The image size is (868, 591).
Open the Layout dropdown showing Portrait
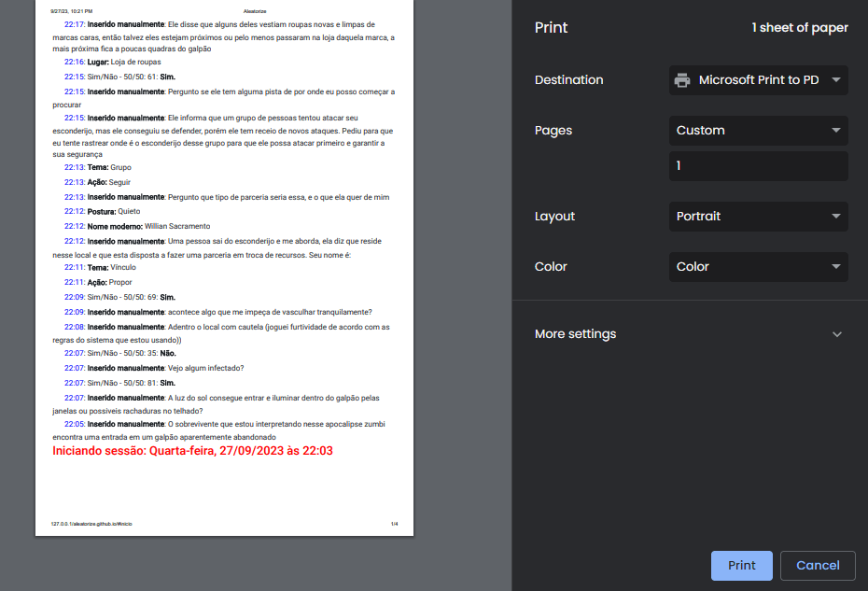pos(758,217)
